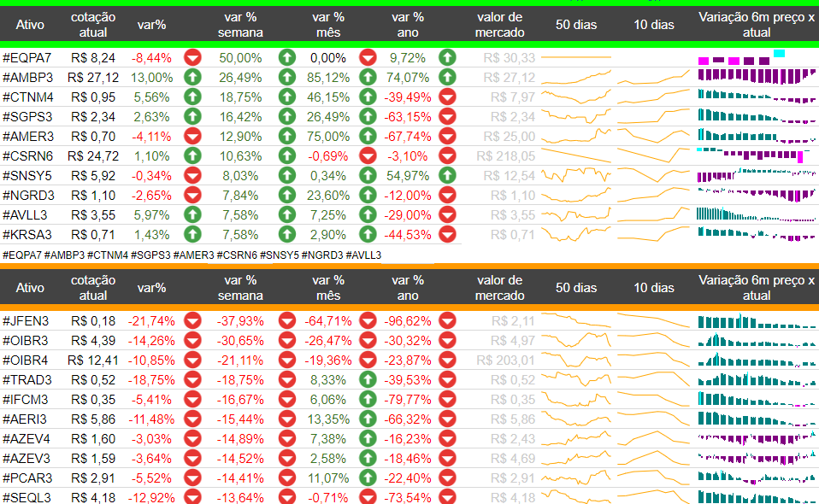
Task: Click the hashtag list line starting with #EQPA7 #AMBP3
Action: (191, 255)
